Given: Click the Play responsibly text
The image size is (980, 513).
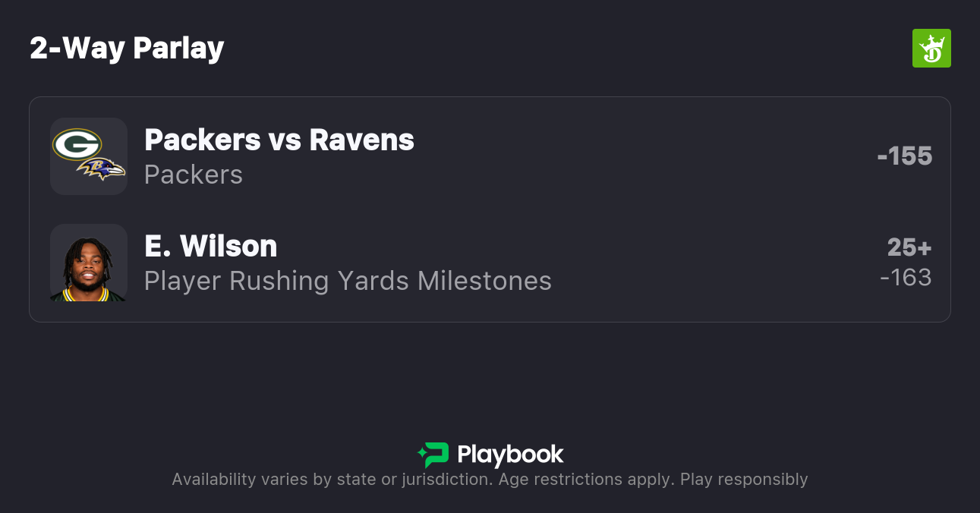Looking at the screenshot, I should 744,480.
